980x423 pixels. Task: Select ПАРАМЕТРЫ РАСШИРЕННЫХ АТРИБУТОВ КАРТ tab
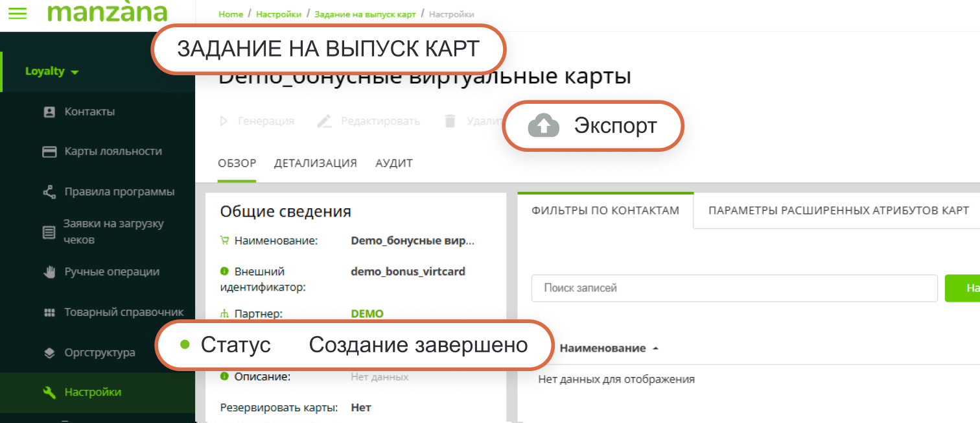pyautogui.click(x=838, y=210)
